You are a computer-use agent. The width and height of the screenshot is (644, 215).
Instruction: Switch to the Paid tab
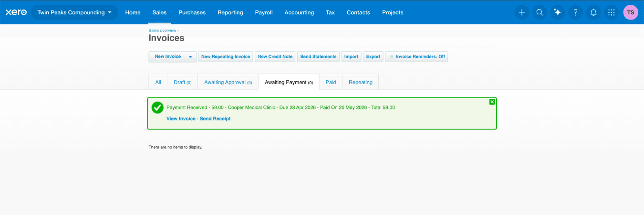[x=331, y=82]
